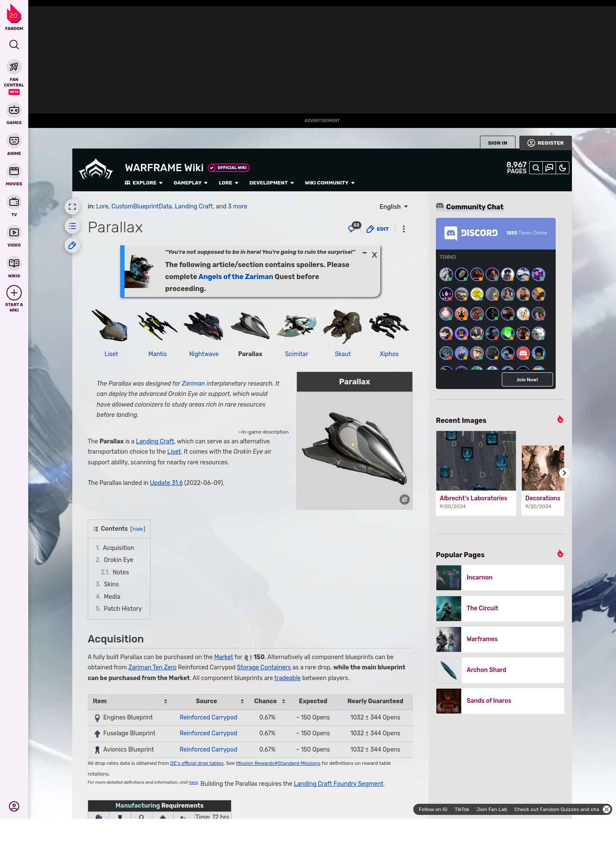Open the wiki discussions icon in header

(x=549, y=168)
